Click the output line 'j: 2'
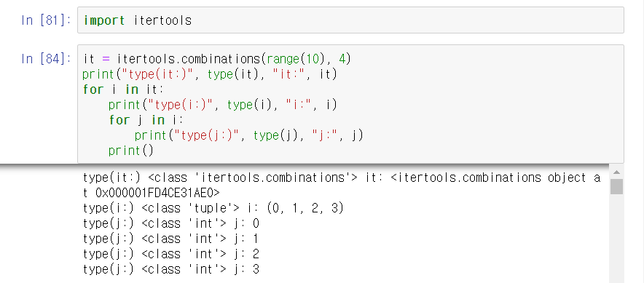 click(171, 255)
